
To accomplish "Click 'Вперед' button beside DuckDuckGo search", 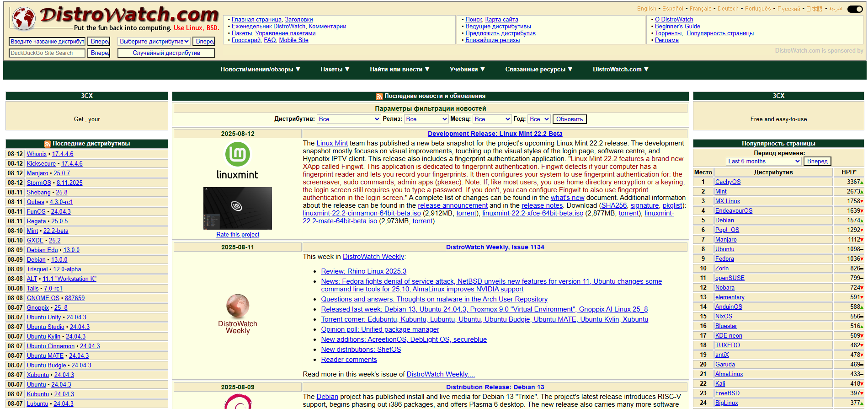I will (99, 53).
